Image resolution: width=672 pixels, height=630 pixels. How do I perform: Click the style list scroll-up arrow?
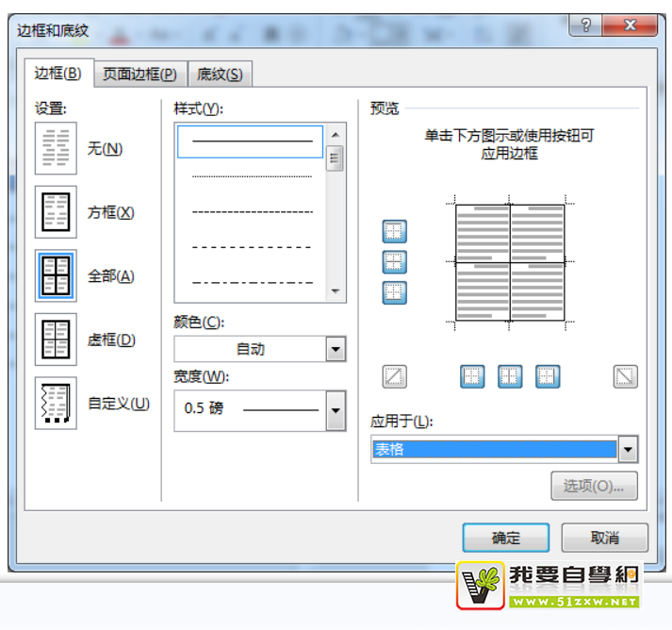336,135
